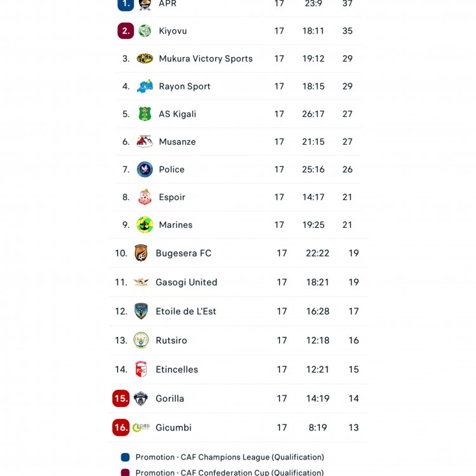
Task: Click the maroon Confederation Cup legend swatch
Action: [126, 473]
